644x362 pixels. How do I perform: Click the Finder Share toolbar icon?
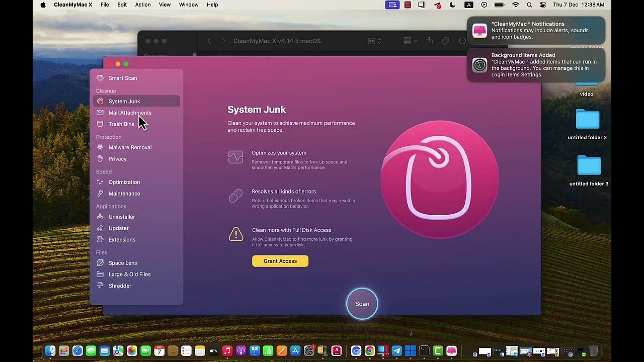pos(430,41)
